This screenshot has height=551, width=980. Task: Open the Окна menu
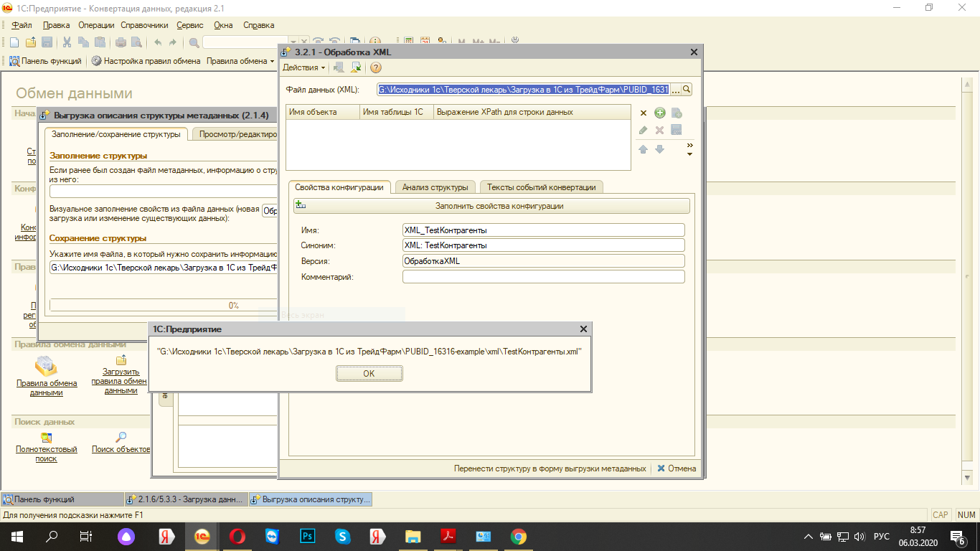(x=223, y=25)
